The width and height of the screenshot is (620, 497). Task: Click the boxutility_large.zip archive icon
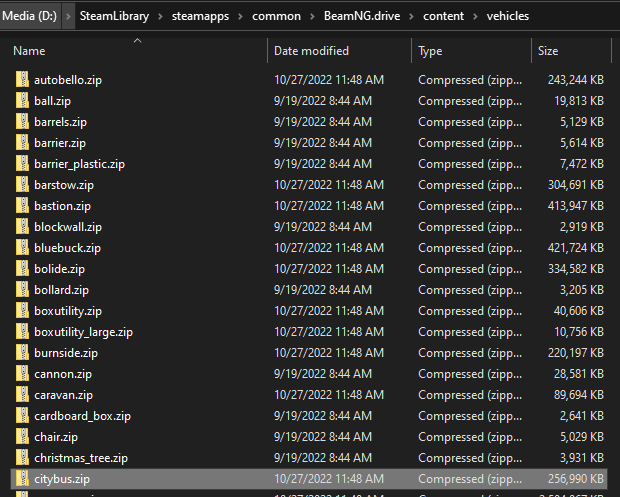(23, 331)
